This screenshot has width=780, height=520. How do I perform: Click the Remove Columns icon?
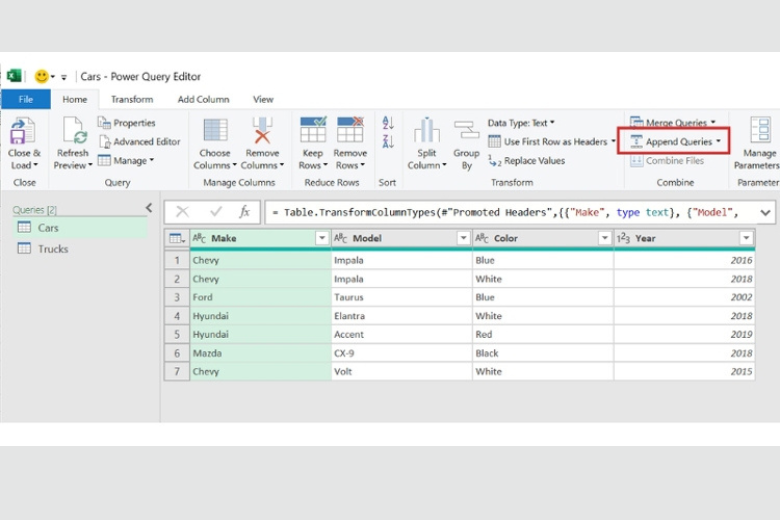(x=262, y=131)
